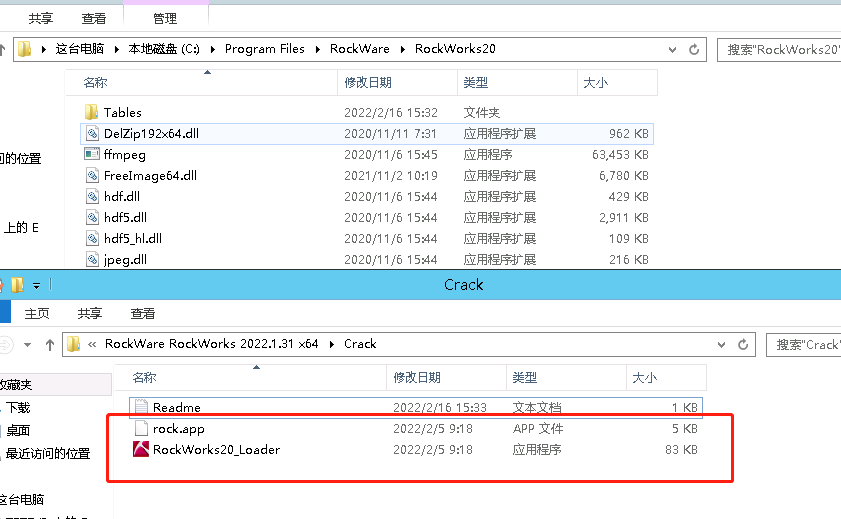This screenshot has height=519, width=841.
Task: Open address history dropdown in RockWorks20 window
Action: pyautogui.click(x=672, y=49)
